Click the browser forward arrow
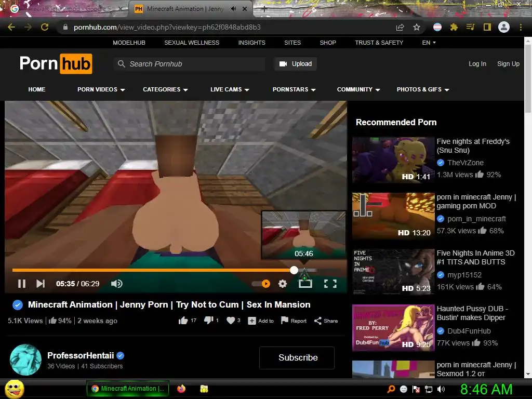 pyautogui.click(x=28, y=27)
